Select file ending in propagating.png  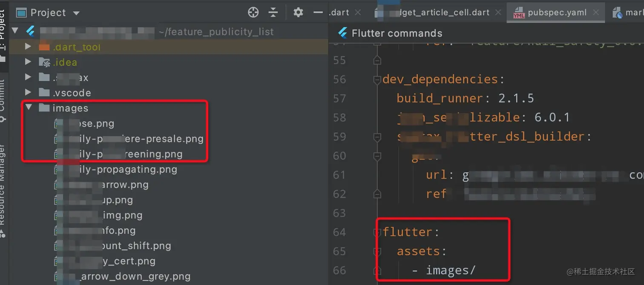[116, 170]
